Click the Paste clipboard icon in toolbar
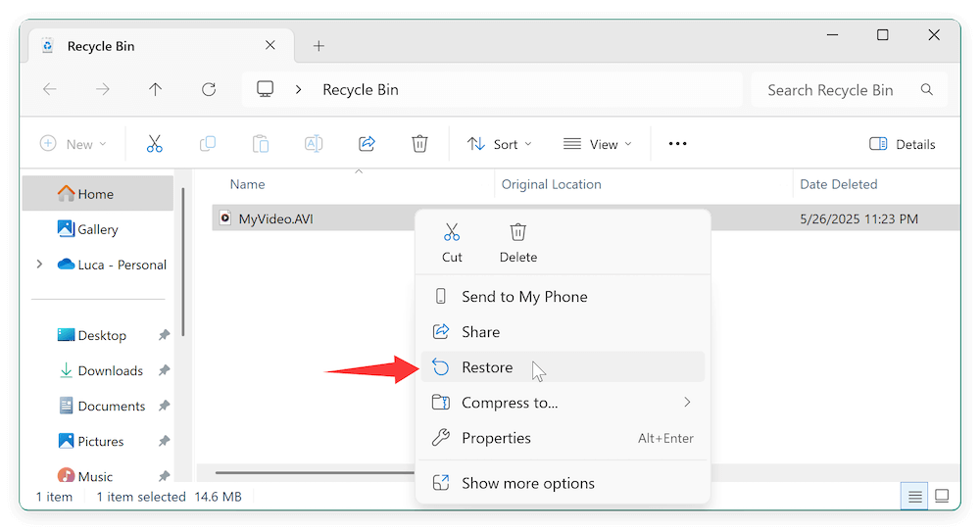The width and height of the screenshot is (980, 530). tap(261, 144)
